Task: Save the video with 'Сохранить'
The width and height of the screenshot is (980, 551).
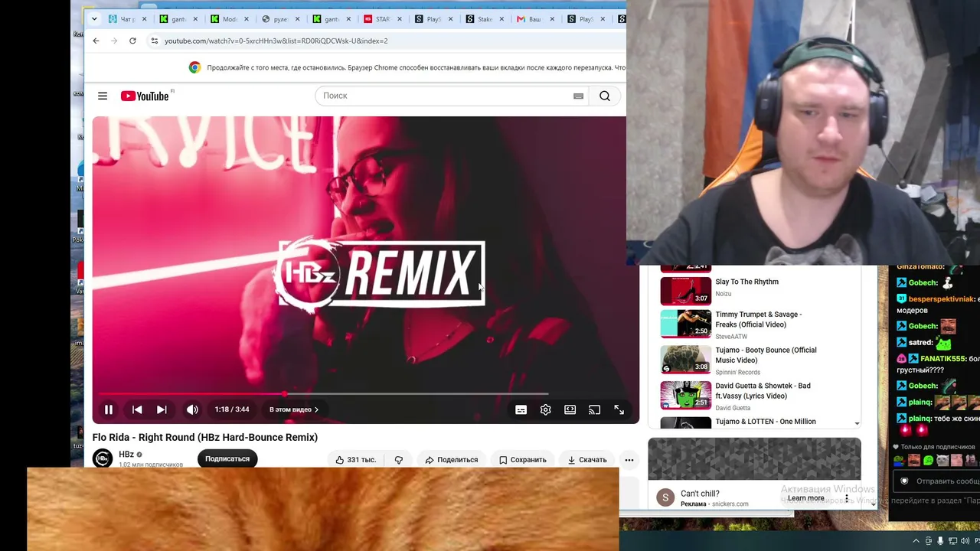Action: click(x=522, y=460)
